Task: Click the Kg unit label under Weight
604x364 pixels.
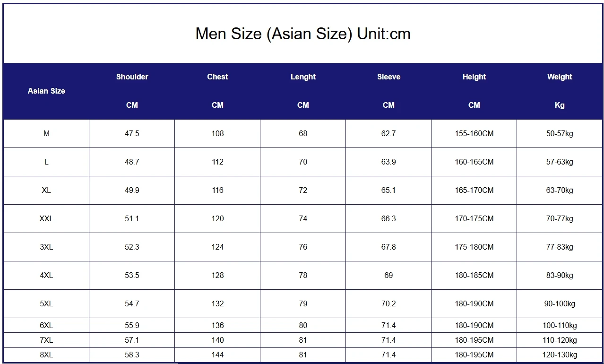Action: [559, 105]
